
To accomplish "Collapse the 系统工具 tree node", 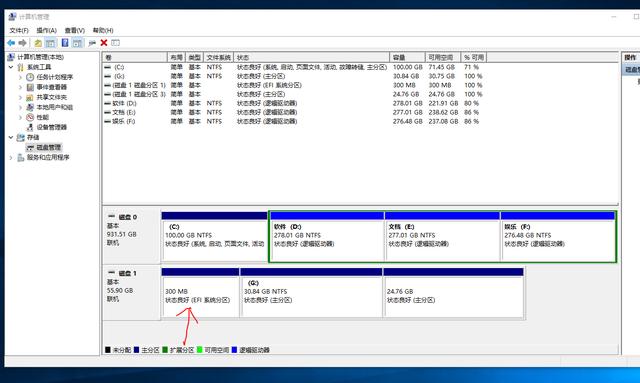I will tap(11, 67).
